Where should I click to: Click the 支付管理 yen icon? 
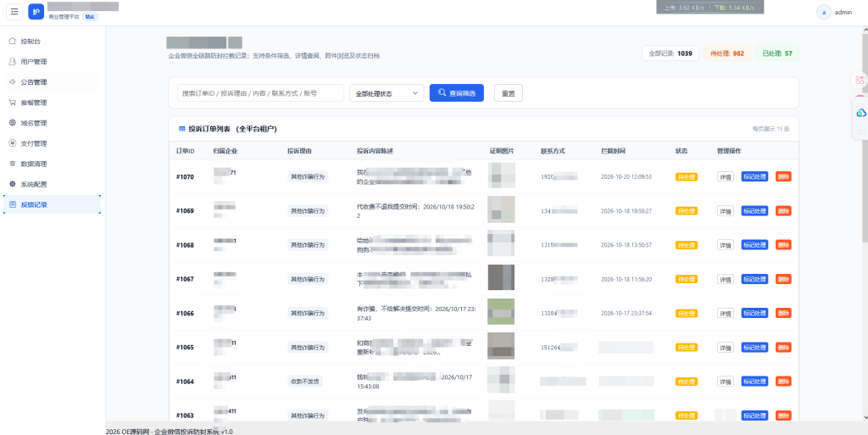coord(12,143)
